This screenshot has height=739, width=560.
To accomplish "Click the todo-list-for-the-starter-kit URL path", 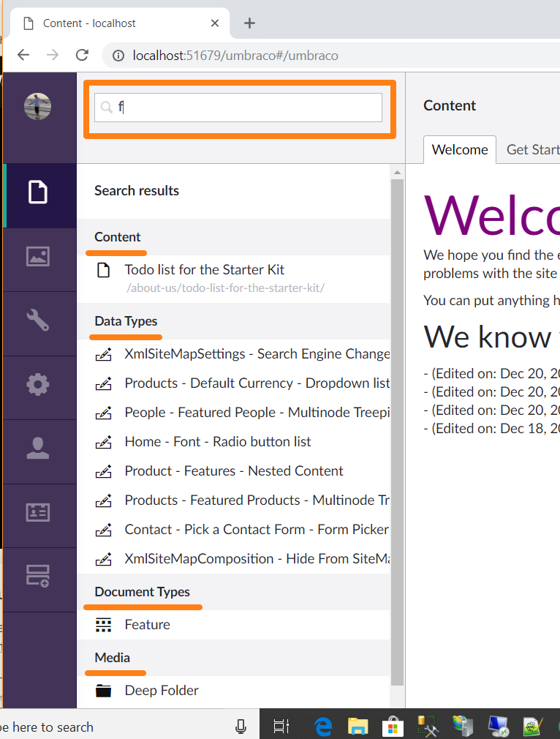I will click(225, 288).
